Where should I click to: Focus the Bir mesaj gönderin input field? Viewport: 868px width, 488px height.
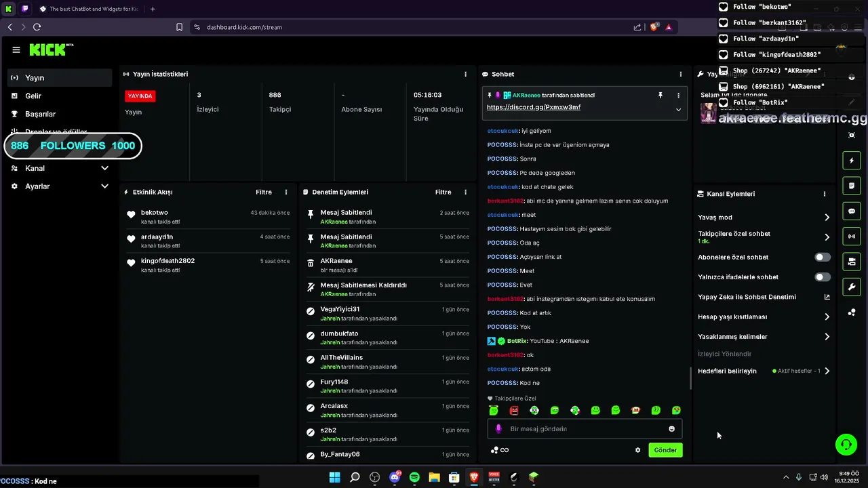click(585, 429)
